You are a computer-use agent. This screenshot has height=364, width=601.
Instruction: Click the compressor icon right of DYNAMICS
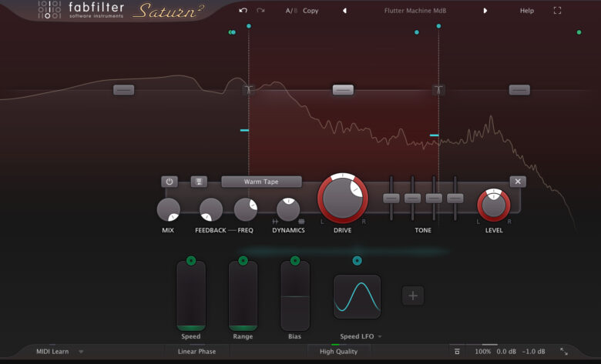301,221
